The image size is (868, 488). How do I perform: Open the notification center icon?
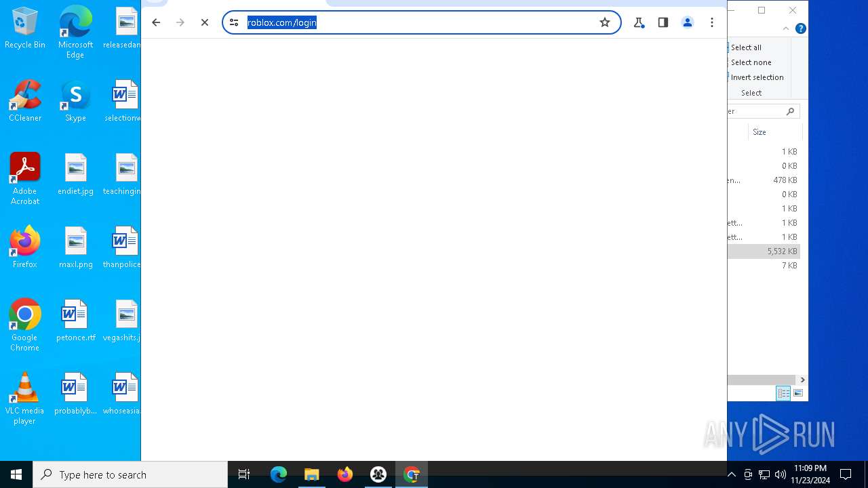pos(846,474)
